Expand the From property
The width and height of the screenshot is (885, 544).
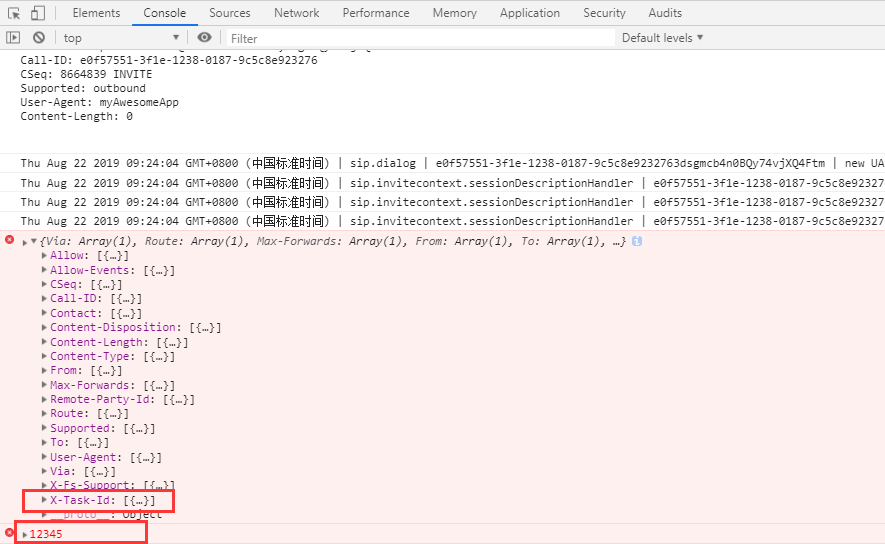tap(44, 370)
